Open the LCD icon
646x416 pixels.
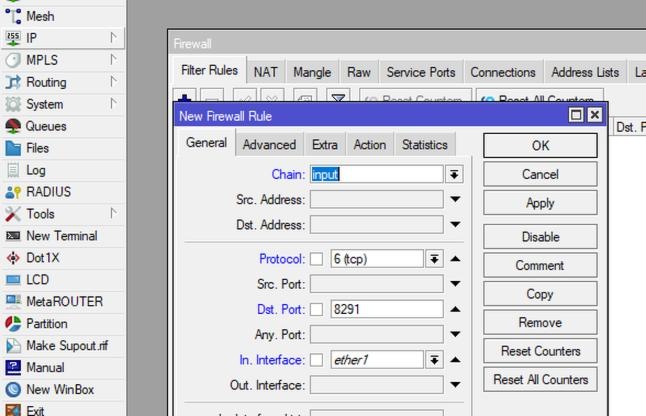tap(13, 280)
